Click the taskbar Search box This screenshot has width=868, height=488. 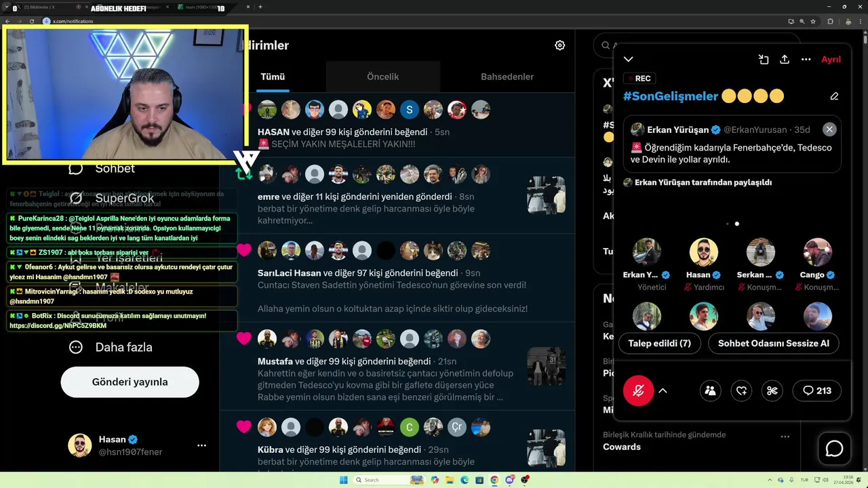[x=389, y=480]
